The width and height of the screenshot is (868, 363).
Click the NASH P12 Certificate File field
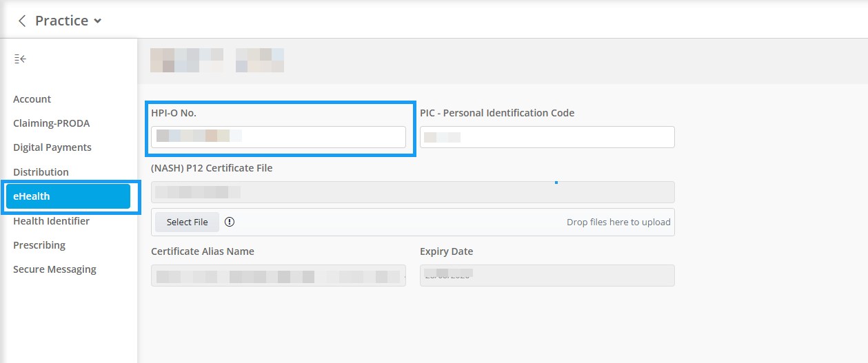click(x=413, y=192)
